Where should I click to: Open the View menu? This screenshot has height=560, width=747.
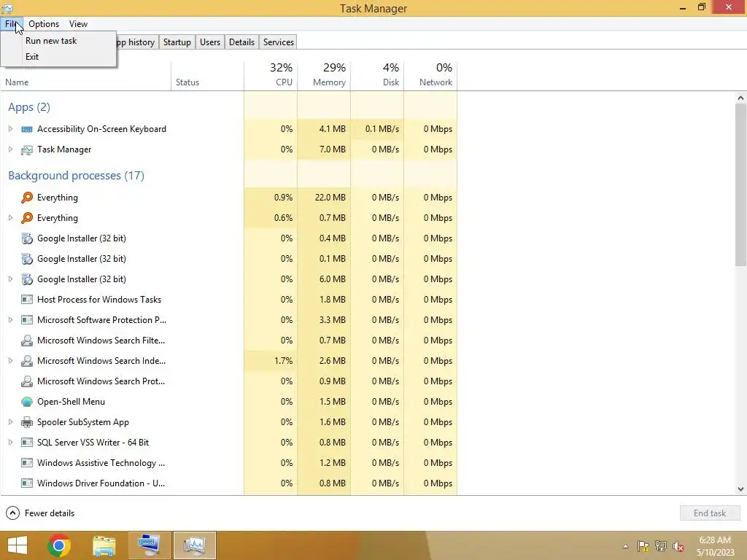tap(78, 24)
